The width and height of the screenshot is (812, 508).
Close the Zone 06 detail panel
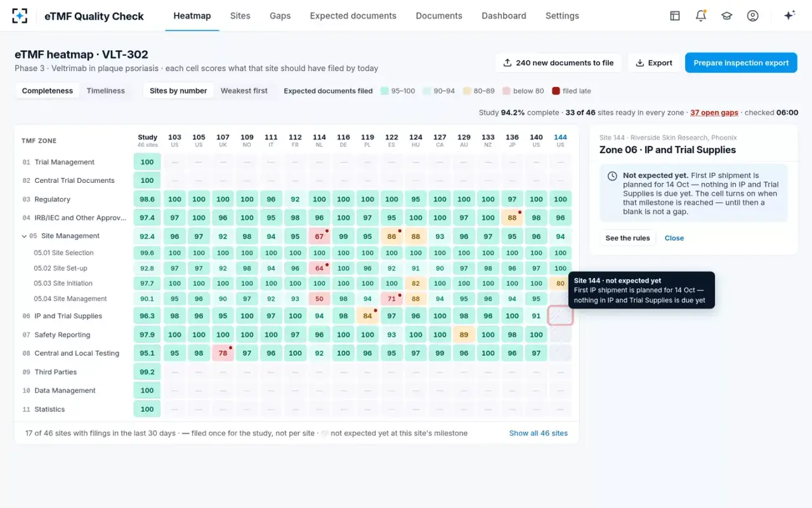click(674, 238)
